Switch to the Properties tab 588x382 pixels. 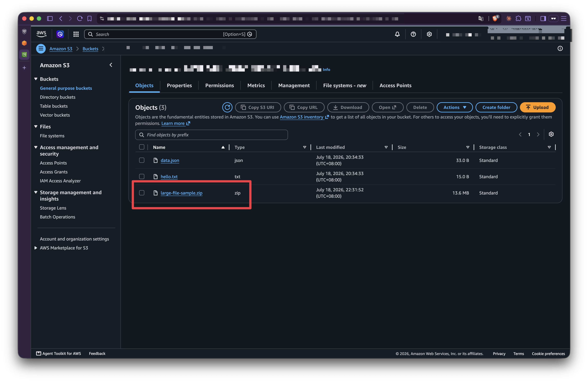point(179,85)
